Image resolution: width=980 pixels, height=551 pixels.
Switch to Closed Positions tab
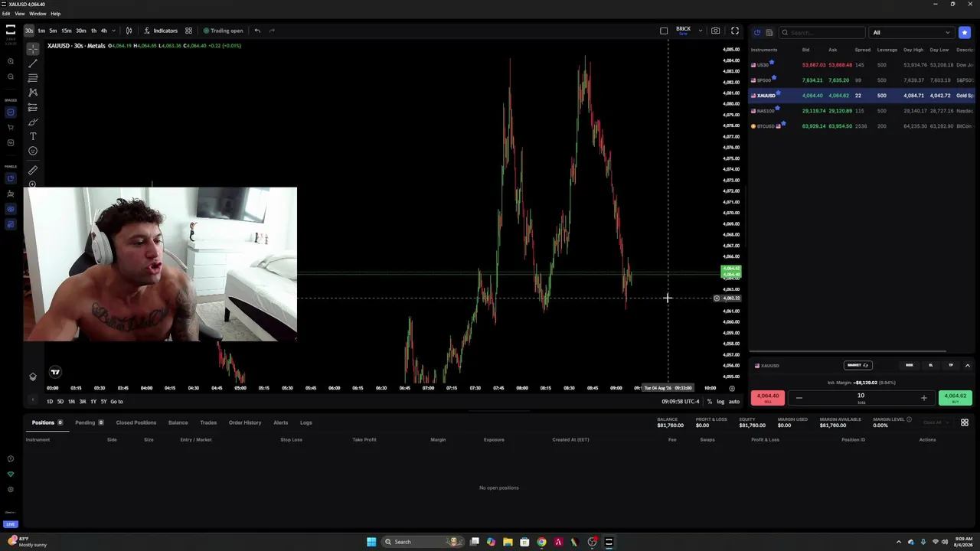click(x=136, y=422)
